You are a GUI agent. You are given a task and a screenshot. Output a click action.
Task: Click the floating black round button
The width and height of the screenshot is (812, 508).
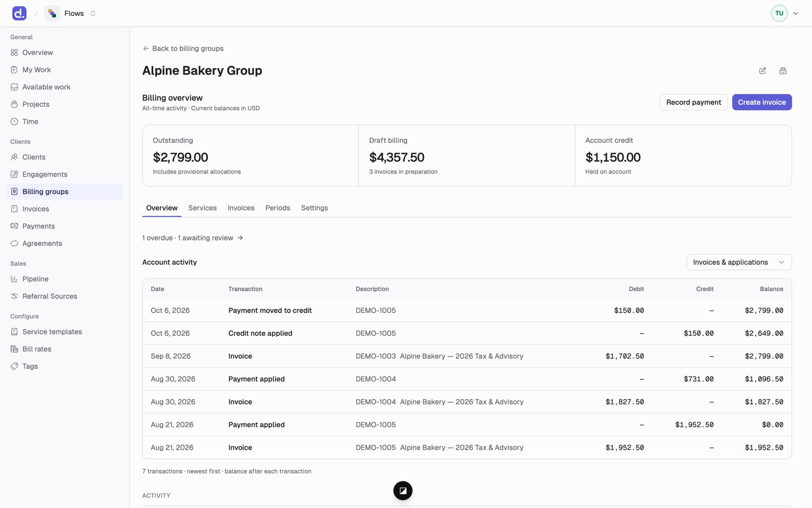pos(403,491)
